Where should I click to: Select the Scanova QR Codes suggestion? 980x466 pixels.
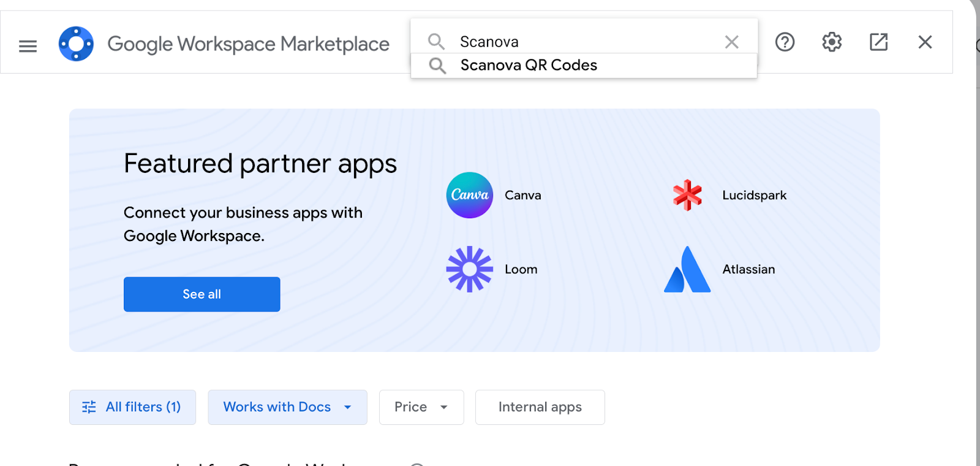point(528,65)
